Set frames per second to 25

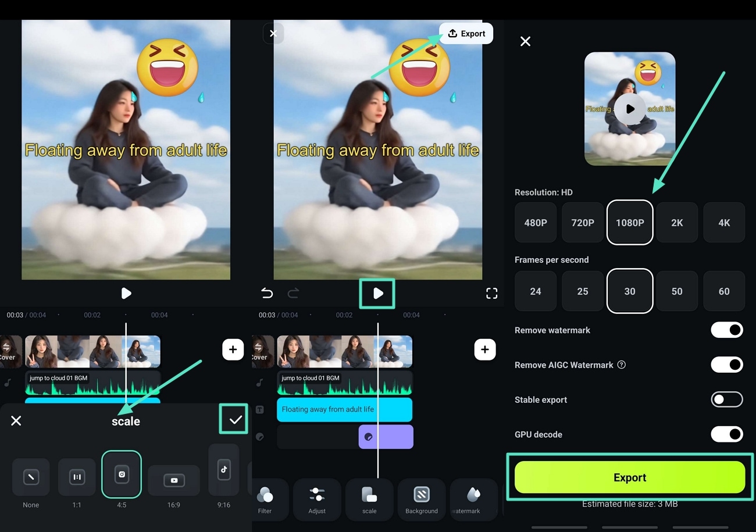point(583,291)
